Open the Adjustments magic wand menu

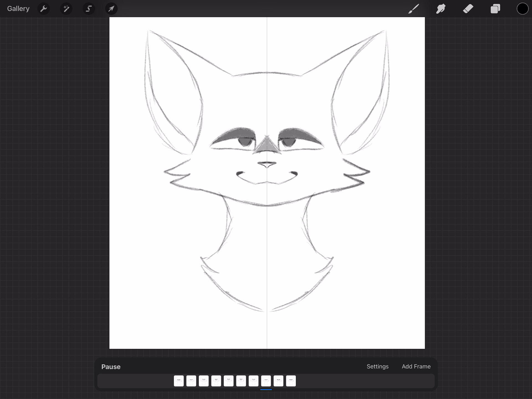tap(66, 9)
